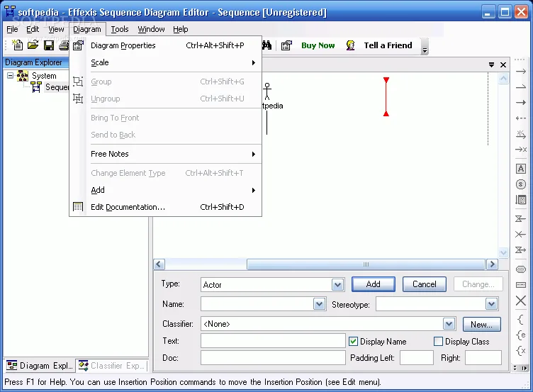Open the Tools menu

[120, 29]
